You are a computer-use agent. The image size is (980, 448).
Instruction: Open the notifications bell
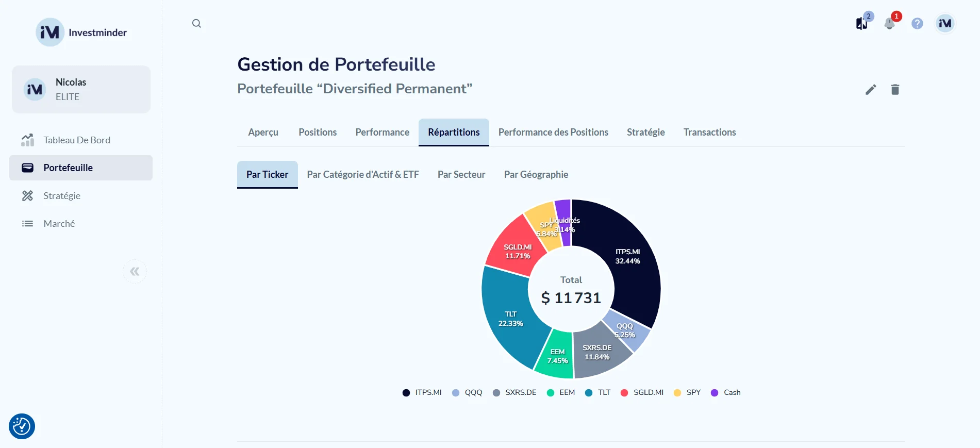click(889, 24)
